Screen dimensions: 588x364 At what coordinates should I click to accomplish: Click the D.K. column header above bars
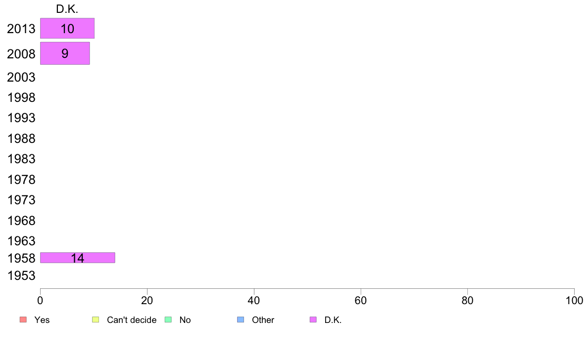(x=67, y=9)
